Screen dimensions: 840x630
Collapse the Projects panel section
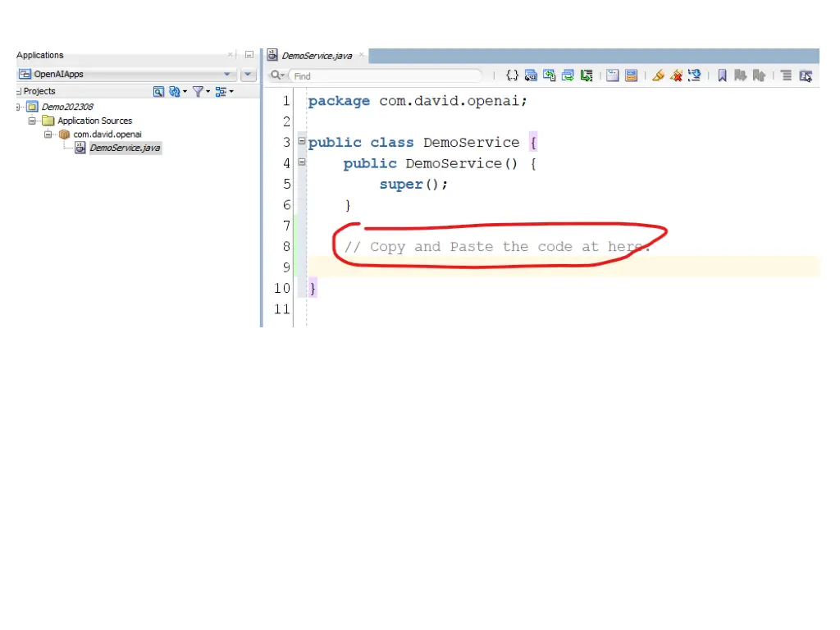coord(18,91)
